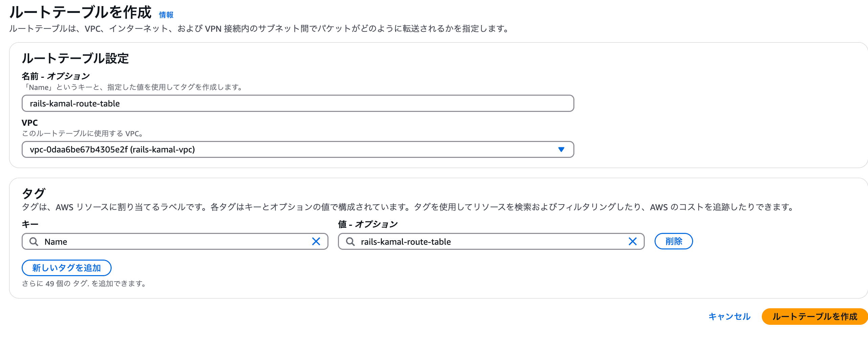Click the route table name input field

tap(298, 103)
